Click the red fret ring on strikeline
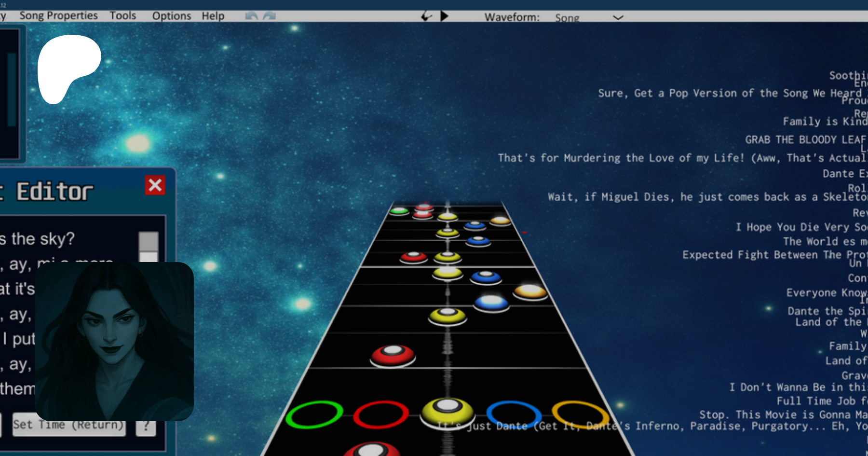868x456 pixels. click(381, 415)
